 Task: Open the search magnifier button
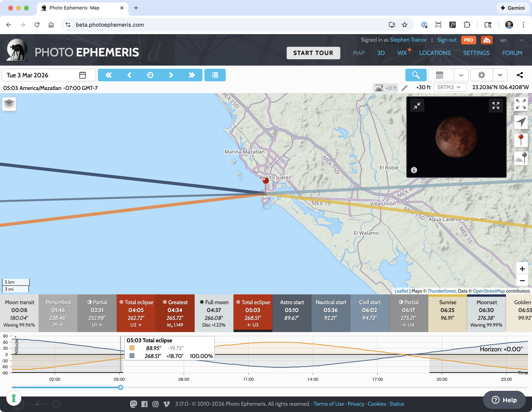point(416,75)
